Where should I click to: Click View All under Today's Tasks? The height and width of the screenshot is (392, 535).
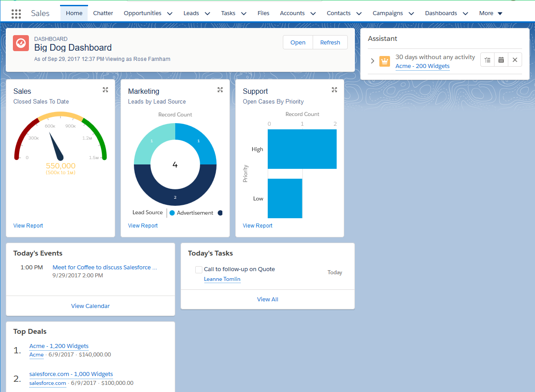pyautogui.click(x=268, y=300)
